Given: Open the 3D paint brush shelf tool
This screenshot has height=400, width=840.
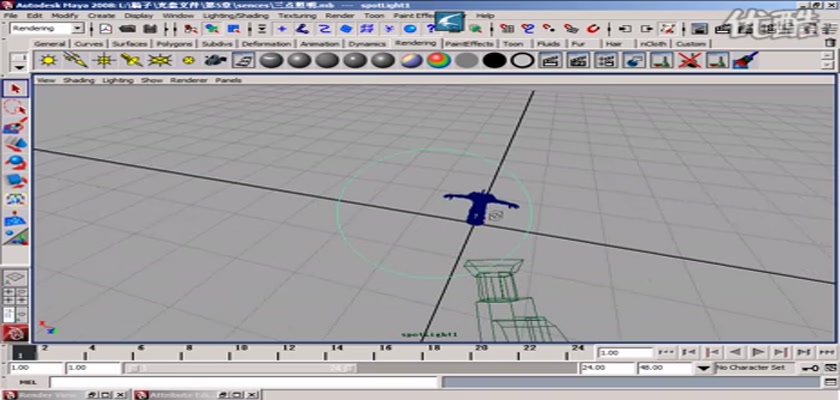Looking at the screenshot, I should (x=745, y=60).
